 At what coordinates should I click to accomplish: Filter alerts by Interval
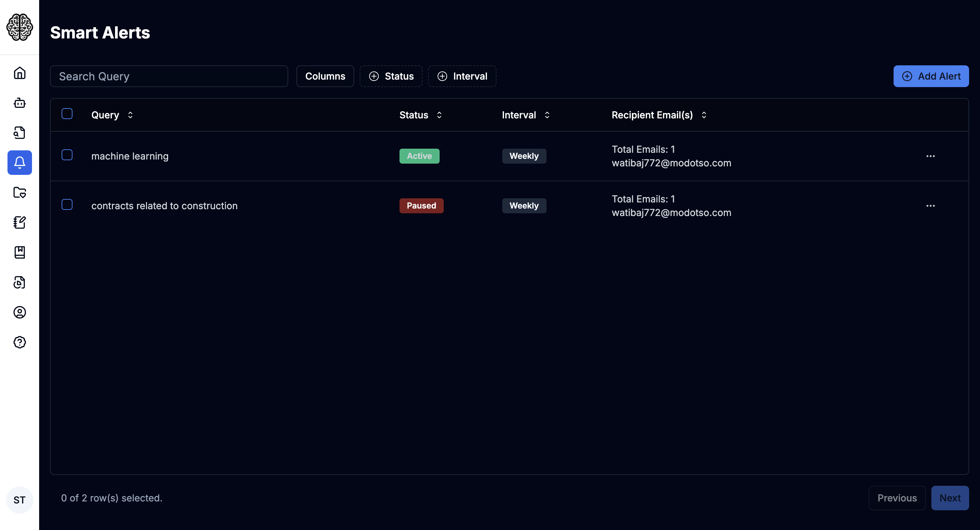pos(462,76)
